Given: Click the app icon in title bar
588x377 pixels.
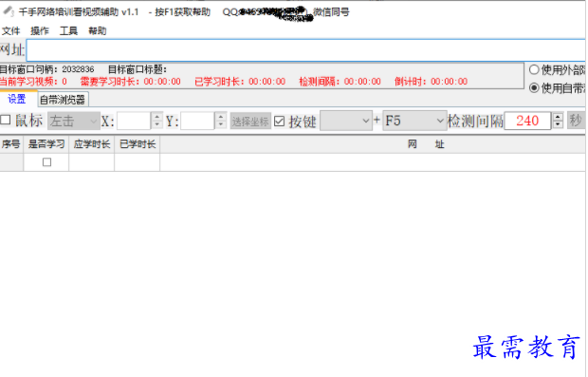Looking at the screenshot, I should 9,11.
